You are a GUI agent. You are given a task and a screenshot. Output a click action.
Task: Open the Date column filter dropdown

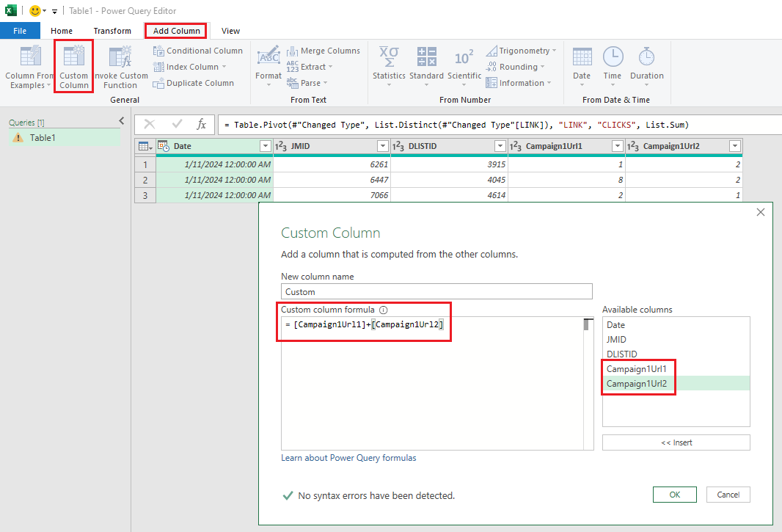[265, 146]
